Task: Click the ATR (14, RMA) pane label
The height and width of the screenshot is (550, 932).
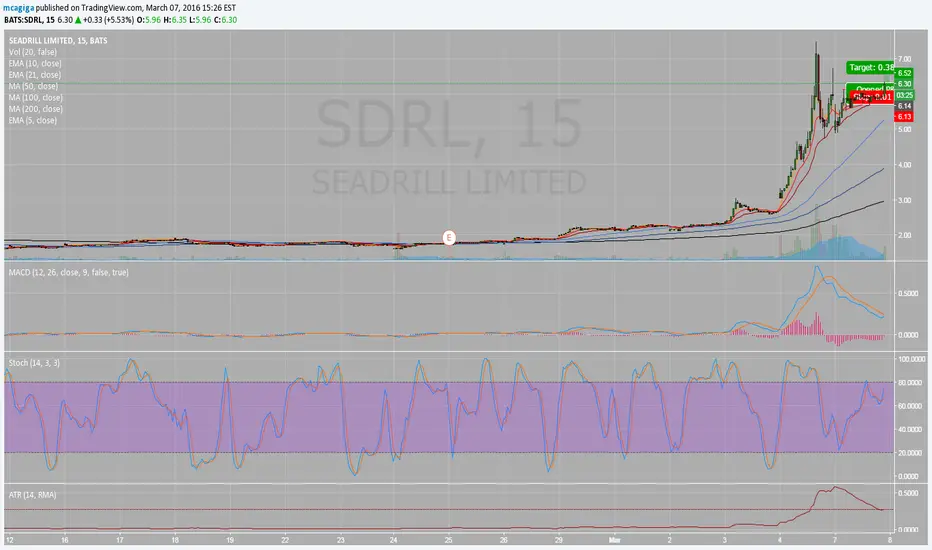Action: 32,495
